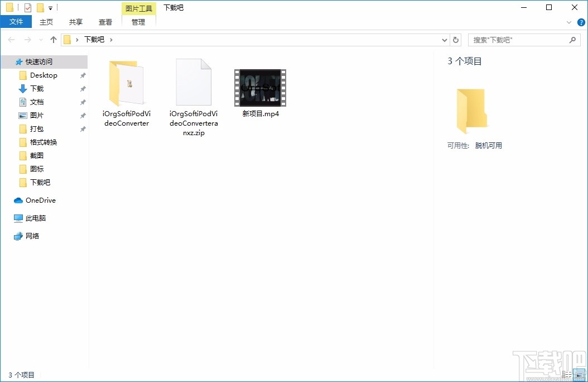The width and height of the screenshot is (588, 382).
Task: Click the up-one-level navigation arrow
Action: pyautogui.click(x=53, y=39)
